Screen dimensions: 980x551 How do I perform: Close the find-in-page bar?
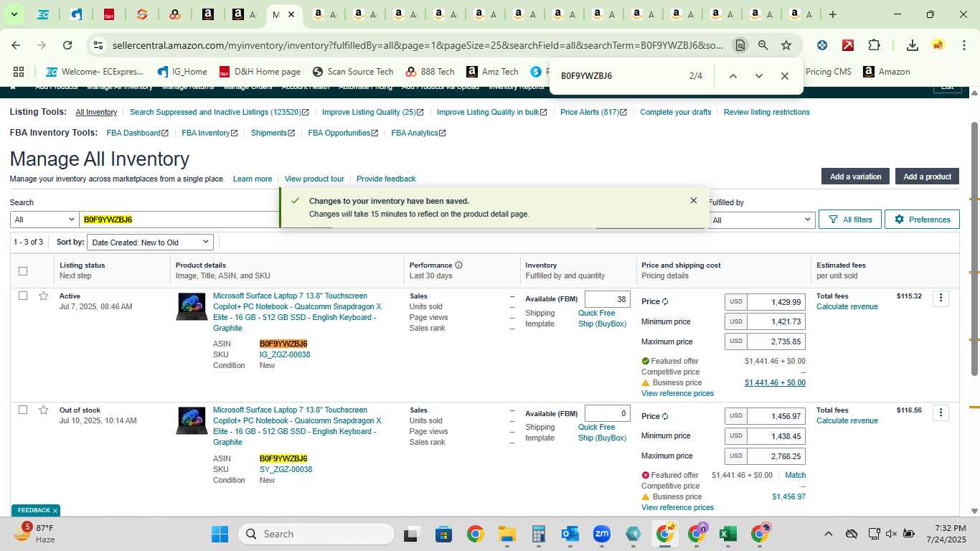[784, 76]
